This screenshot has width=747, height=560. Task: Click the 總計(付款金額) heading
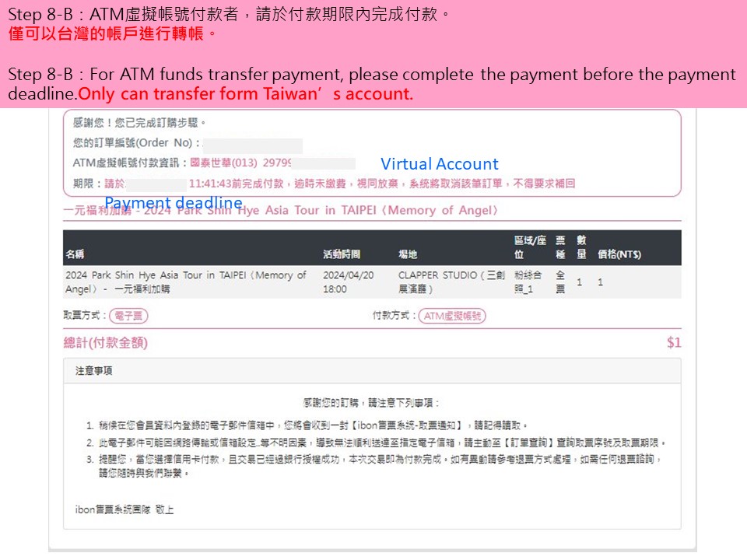[x=106, y=342]
